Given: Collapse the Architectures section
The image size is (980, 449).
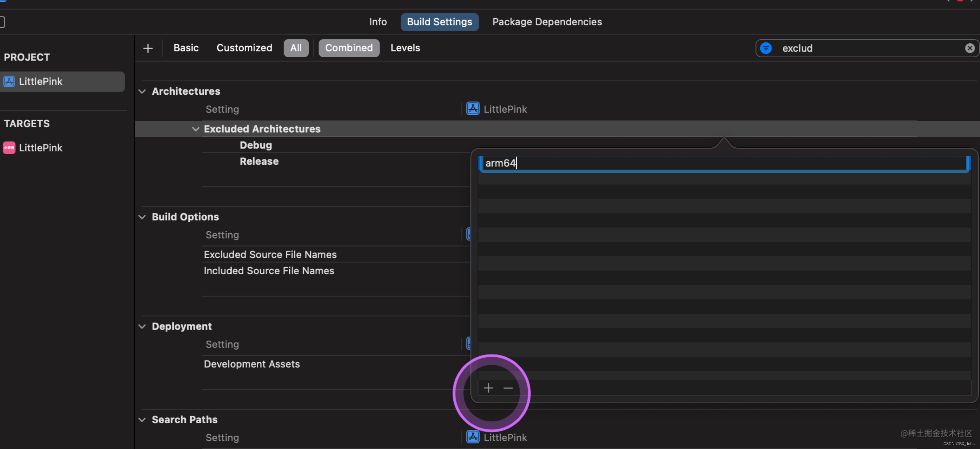Looking at the screenshot, I should (x=142, y=91).
